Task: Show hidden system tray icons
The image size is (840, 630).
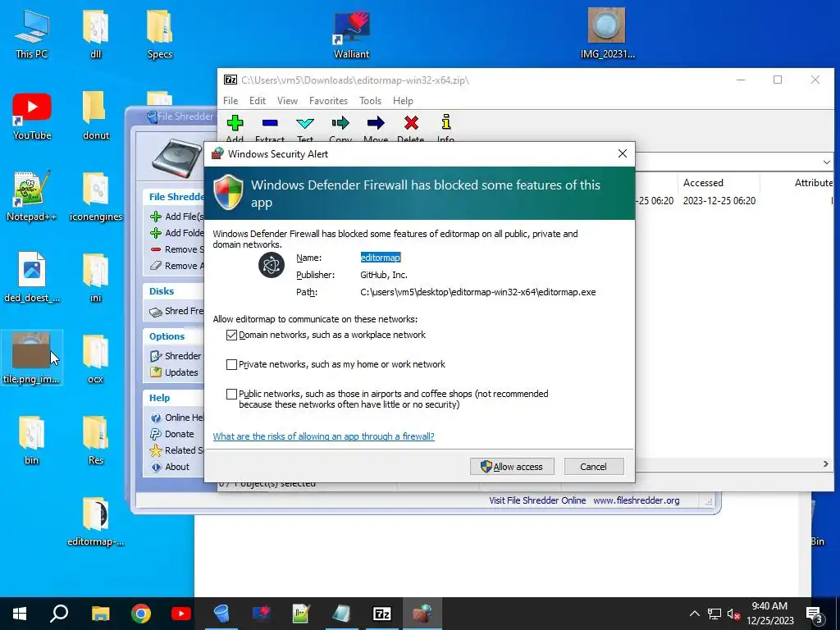Action: click(x=694, y=614)
